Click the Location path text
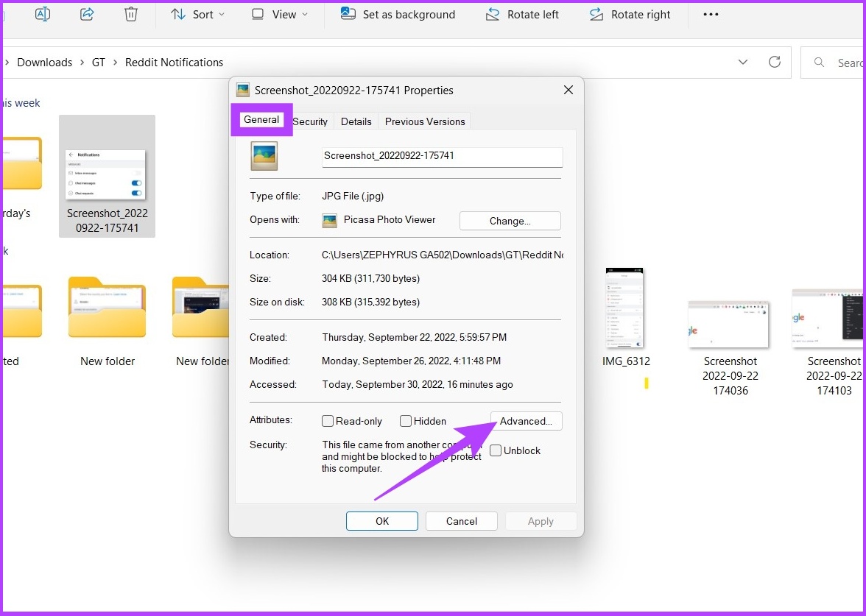The width and height of the screenshot is (866, 616). [x=443, y=255]
